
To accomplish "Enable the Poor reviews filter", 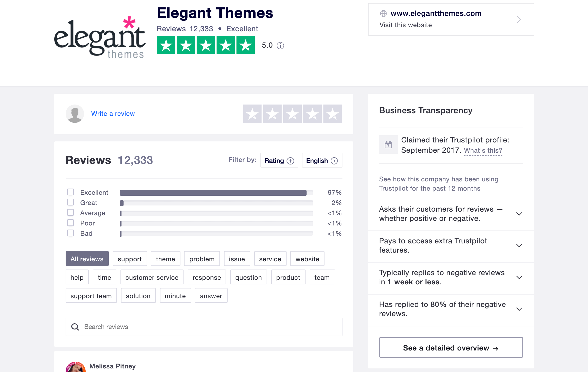I will coord(70,222).
